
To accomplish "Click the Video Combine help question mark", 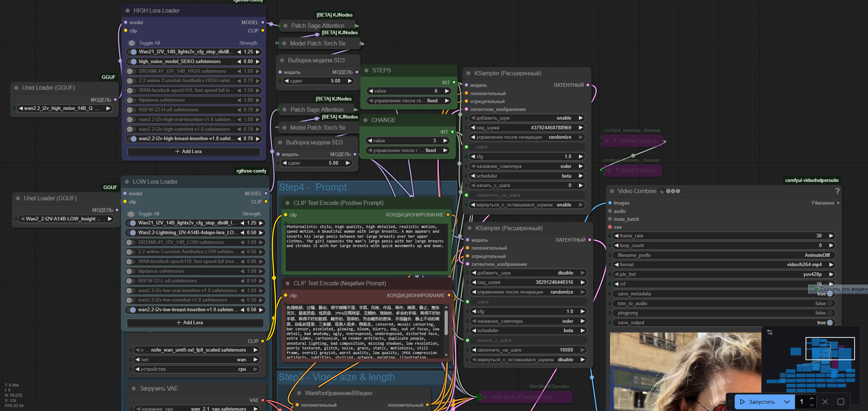I will click(837, 191).
